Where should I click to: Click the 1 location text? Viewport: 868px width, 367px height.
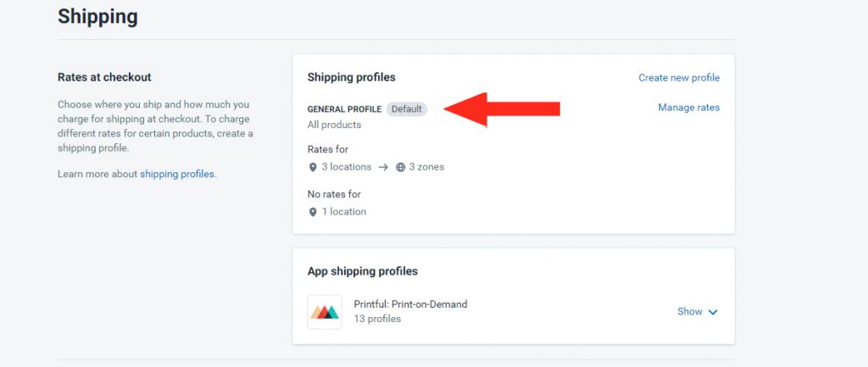coord(344,211)
